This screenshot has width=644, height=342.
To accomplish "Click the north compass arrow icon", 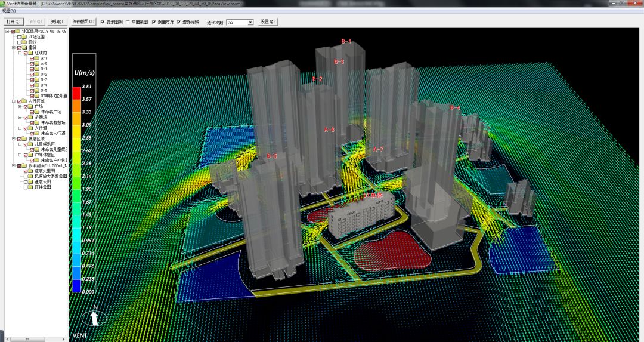I will (x=94, y=317).
